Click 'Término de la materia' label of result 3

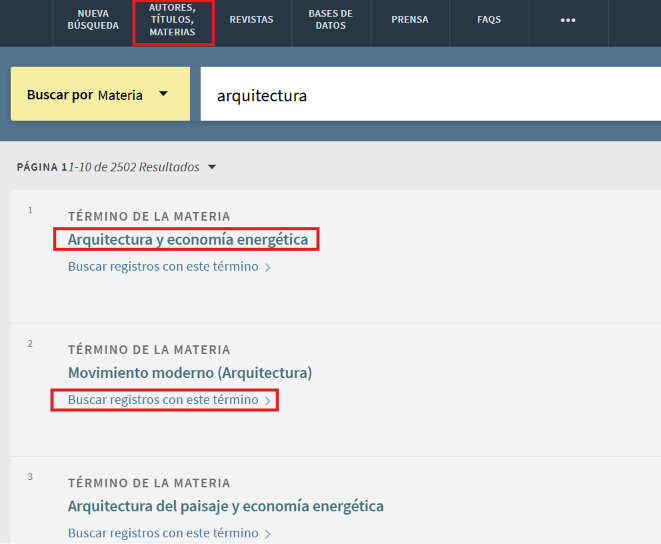point(149,483)
